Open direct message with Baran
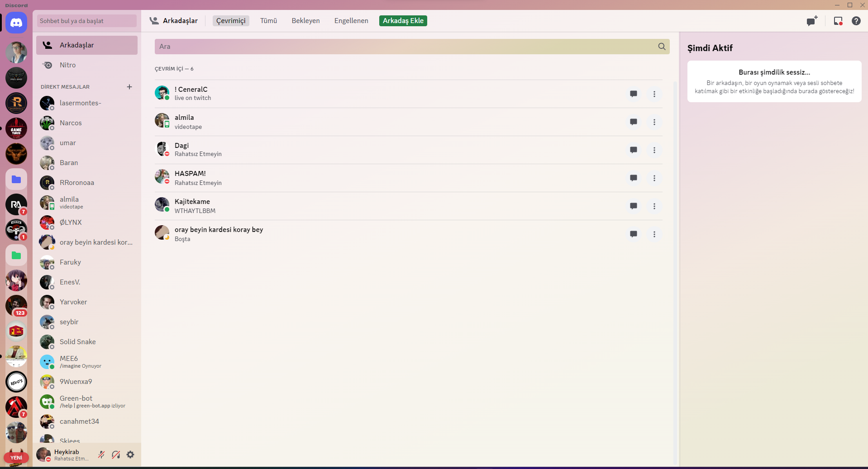The image size is (868, 469). coord(87,163)
